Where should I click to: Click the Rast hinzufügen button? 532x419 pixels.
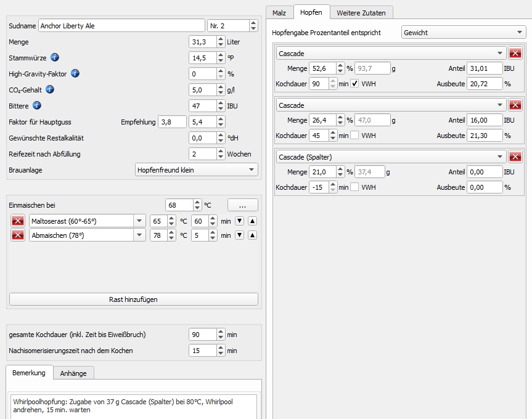click(133, 299)
